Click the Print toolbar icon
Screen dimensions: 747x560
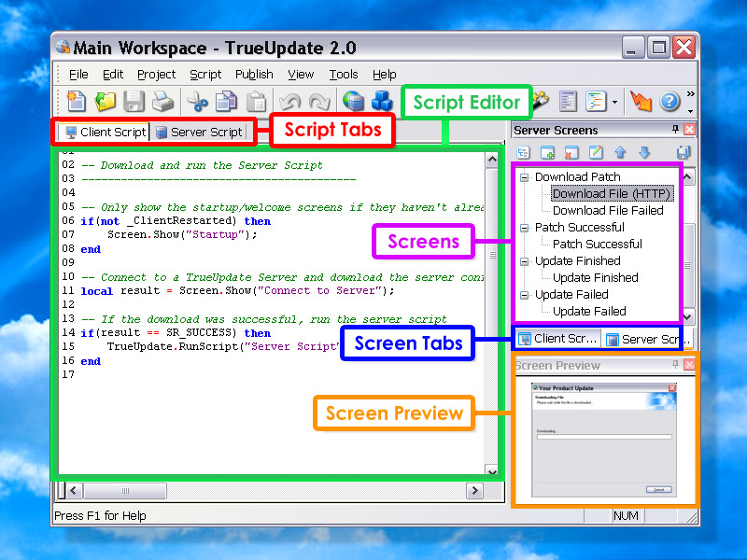(x=162, y=101)
